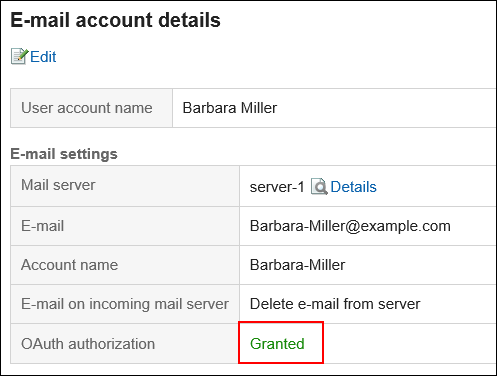This screenshot has width=497, height=376.
Task: Click the 'Account name' label cell
Action: 125,265
